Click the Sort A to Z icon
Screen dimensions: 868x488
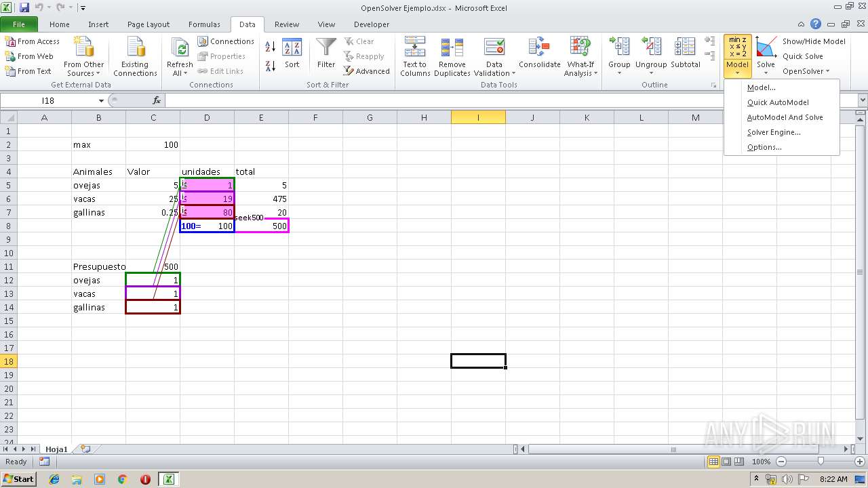coord(270,47)
